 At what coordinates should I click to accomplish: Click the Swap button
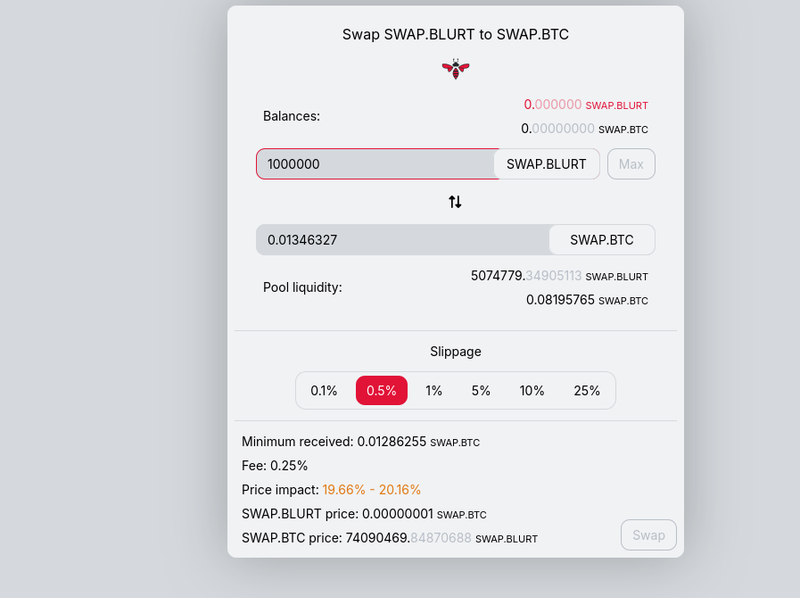(648, 535)
